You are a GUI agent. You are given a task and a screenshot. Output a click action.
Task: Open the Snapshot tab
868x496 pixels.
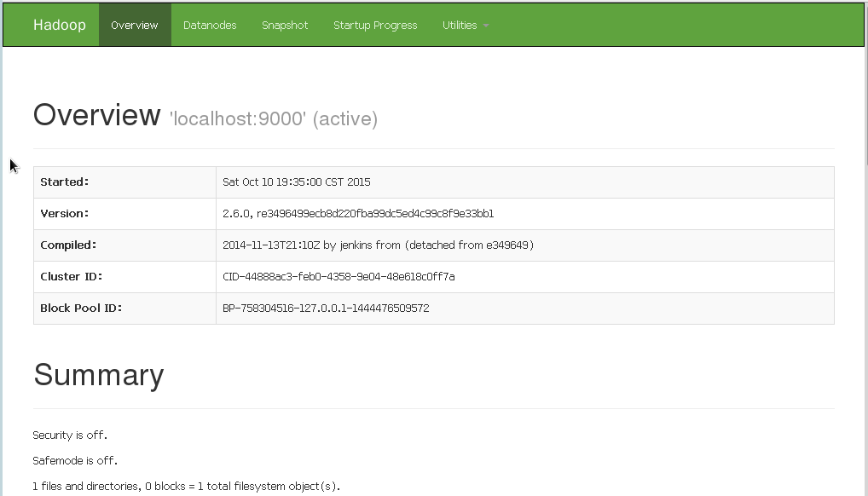285,25
